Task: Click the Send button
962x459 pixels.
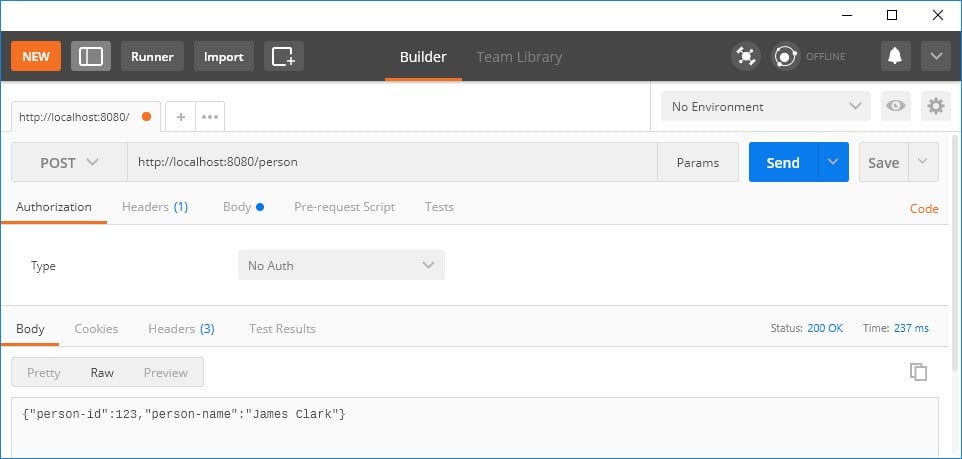Action: tap(783, 162)
